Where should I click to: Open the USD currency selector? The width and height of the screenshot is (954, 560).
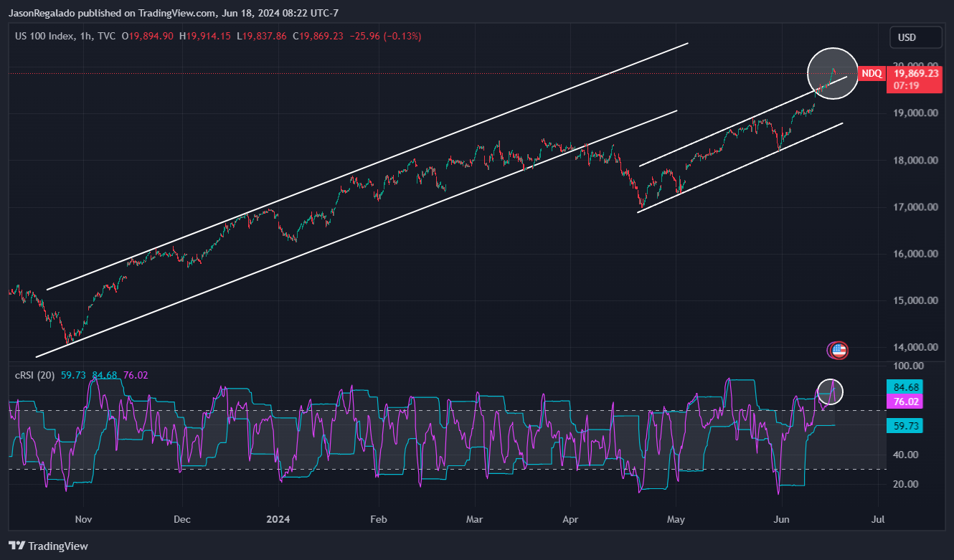[915, 37]
